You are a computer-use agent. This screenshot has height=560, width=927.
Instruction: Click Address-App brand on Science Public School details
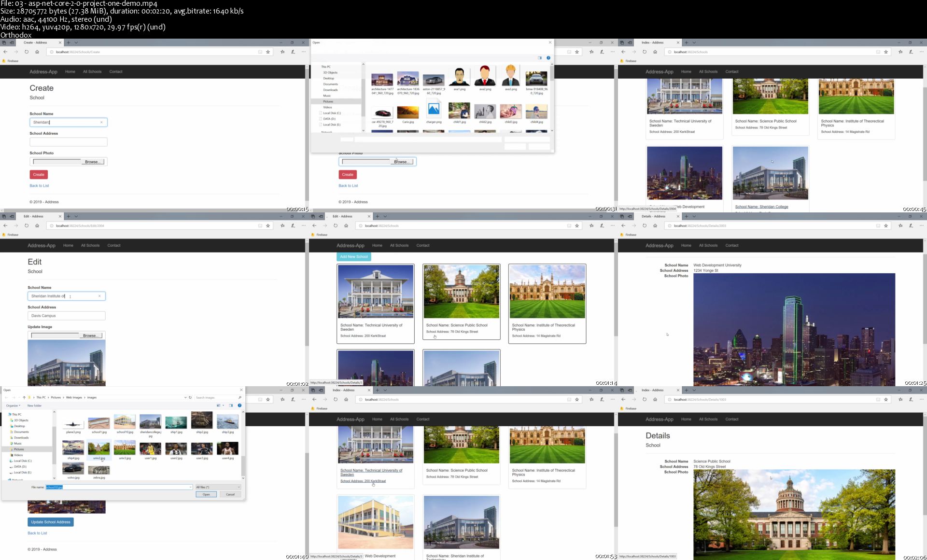coord(659,419)
